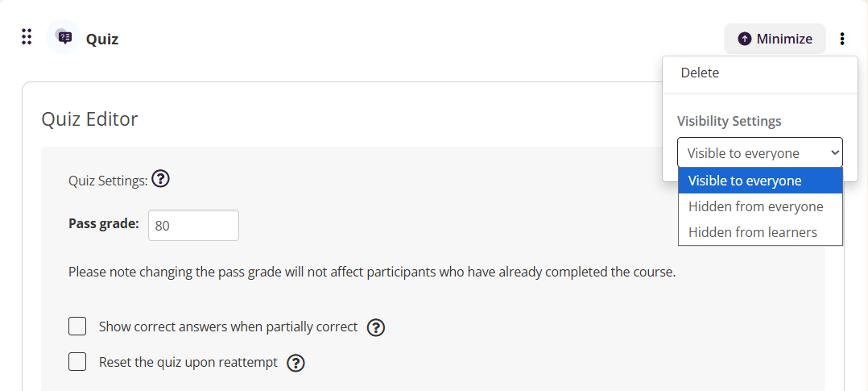Open the three-dot options menu
The width and height of the screenshot is (868, 391).
842,39
